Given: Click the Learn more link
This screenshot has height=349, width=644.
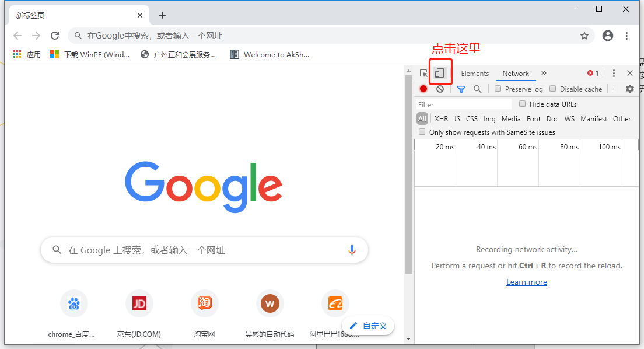Looking at the screenshot, I should pyautogui.click(x=526, y=282).
